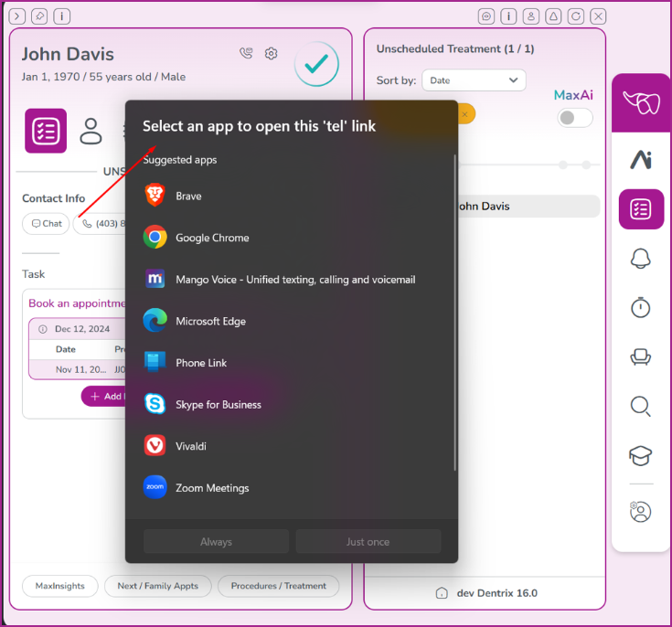
Task: Open Next / Family Appts
Action: point(158,586)
